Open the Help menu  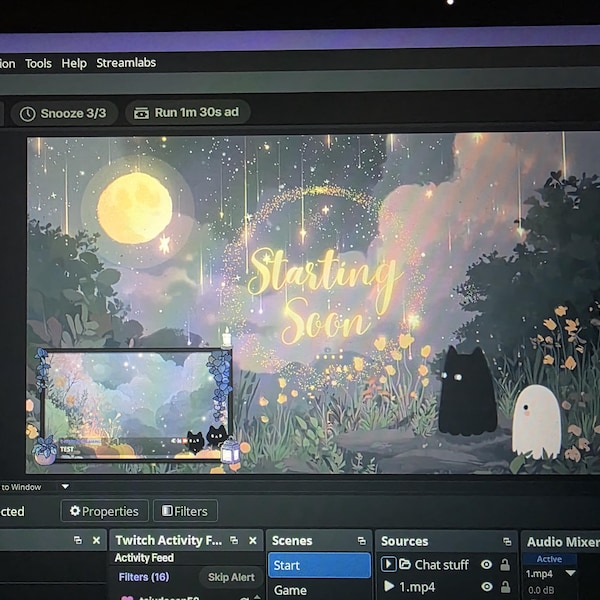coord(74,63)
